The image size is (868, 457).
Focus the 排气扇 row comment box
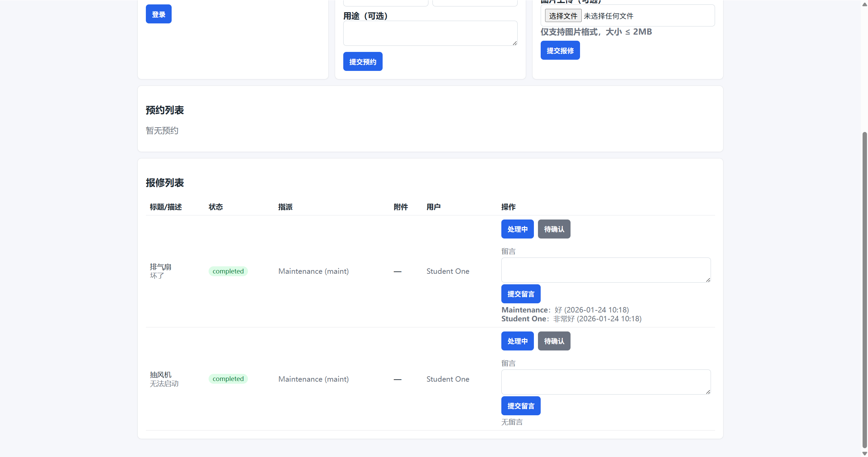tap(605, 270)
